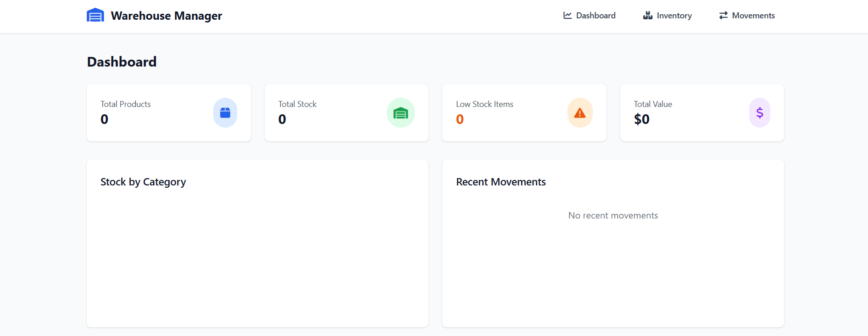Click the $0 Total Value amount
868x336 pixels.
[x=641, y=119]
